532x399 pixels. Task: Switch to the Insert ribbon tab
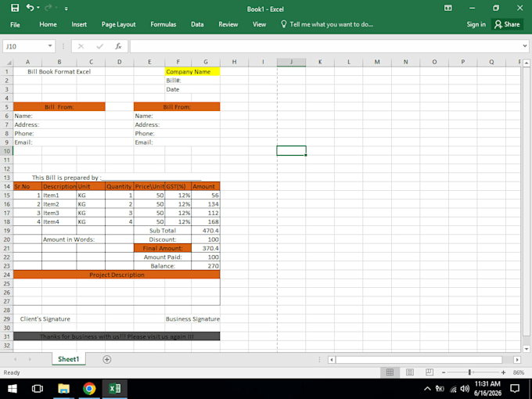(x=79, y=24)
